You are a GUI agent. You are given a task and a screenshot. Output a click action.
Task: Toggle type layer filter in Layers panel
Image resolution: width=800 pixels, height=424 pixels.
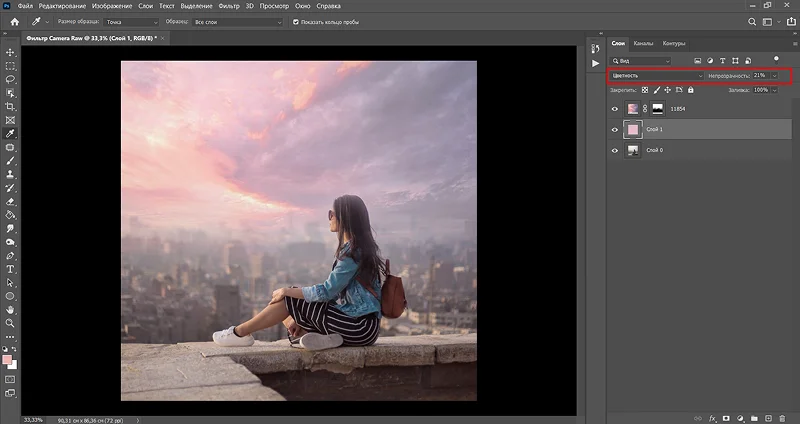(x=722, y=61)
